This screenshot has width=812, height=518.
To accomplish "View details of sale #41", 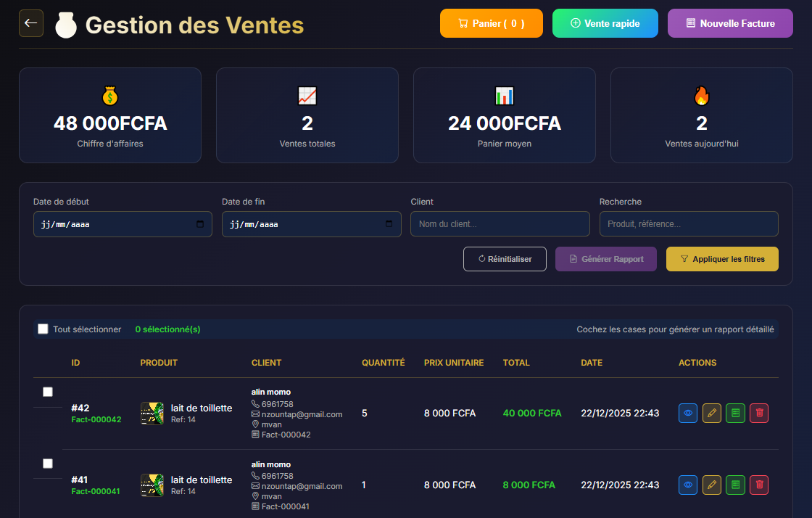I will click(688, 485).
